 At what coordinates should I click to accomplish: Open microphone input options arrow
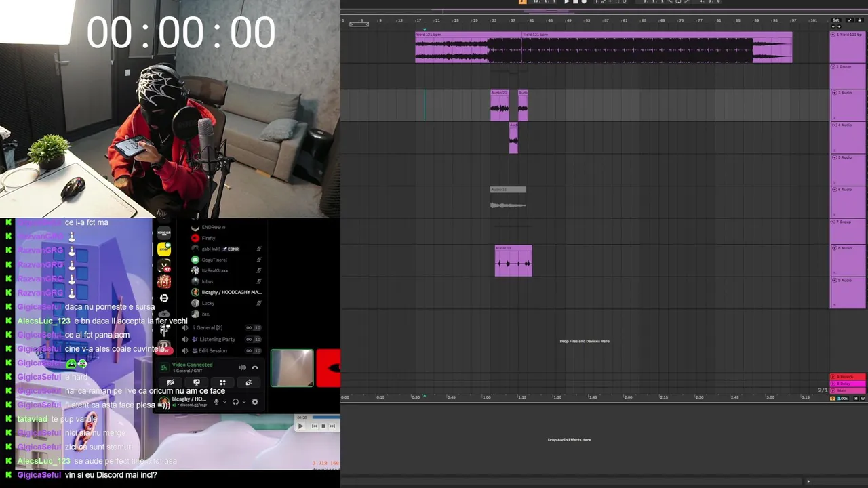[x=224, y=402]
